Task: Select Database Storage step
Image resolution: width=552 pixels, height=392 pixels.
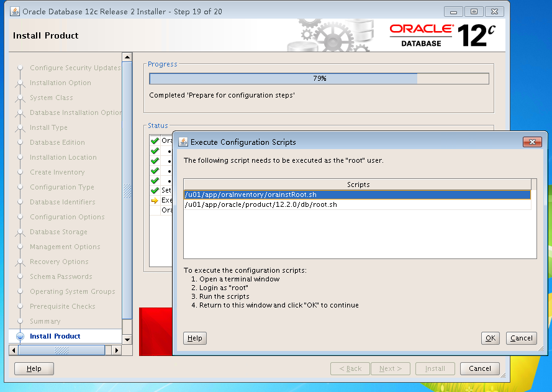Action: (58, 232)
